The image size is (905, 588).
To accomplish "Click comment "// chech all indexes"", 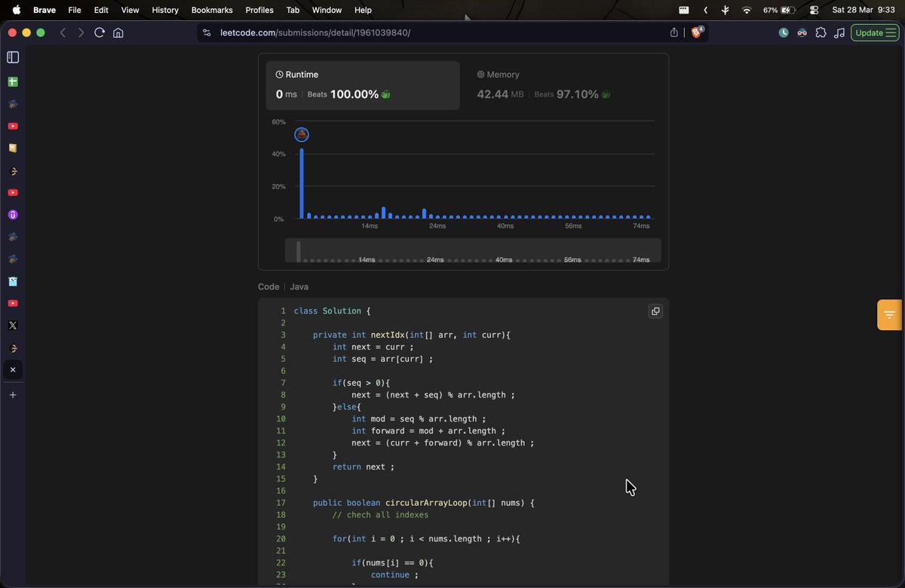I will click(380, 515).
